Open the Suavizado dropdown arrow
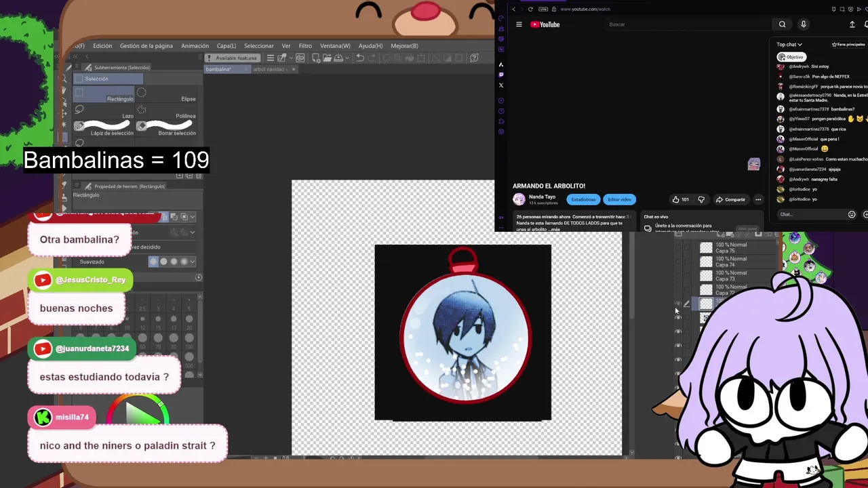 pos(193,261)
